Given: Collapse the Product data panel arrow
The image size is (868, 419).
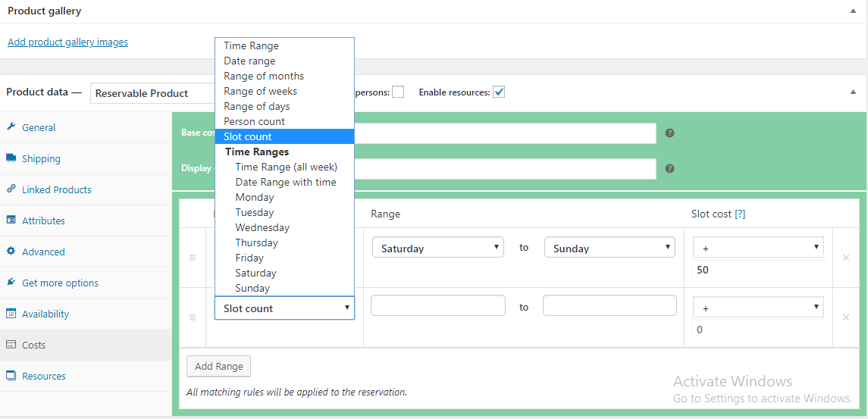Looking at the screenshot, I should tap(854, 92).
